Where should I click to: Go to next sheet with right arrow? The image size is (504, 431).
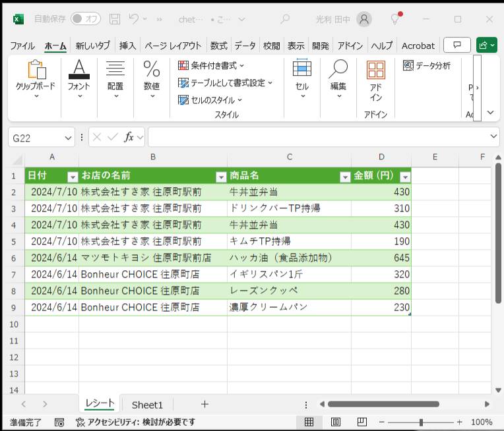click(45, 404)
